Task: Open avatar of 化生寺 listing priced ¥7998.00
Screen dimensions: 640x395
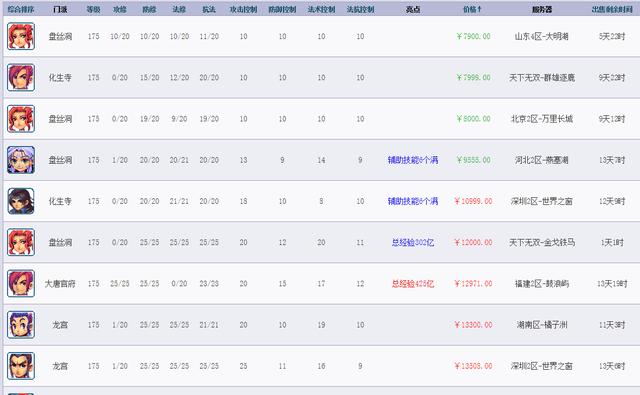Action: click(21, 78)
